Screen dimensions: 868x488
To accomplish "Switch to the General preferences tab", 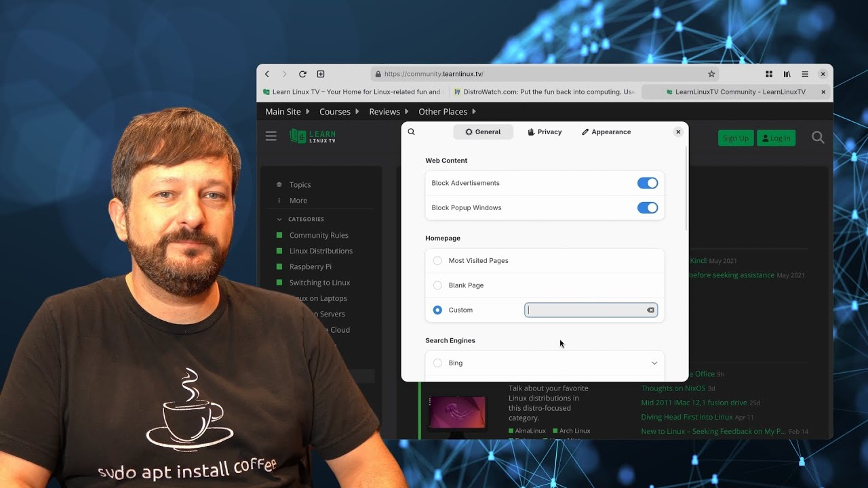I will point(483,132).
